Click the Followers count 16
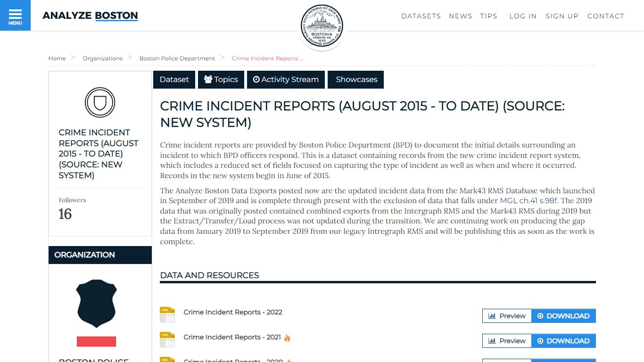This screenshot has width=644, height=362. click(x=65, y=214)
